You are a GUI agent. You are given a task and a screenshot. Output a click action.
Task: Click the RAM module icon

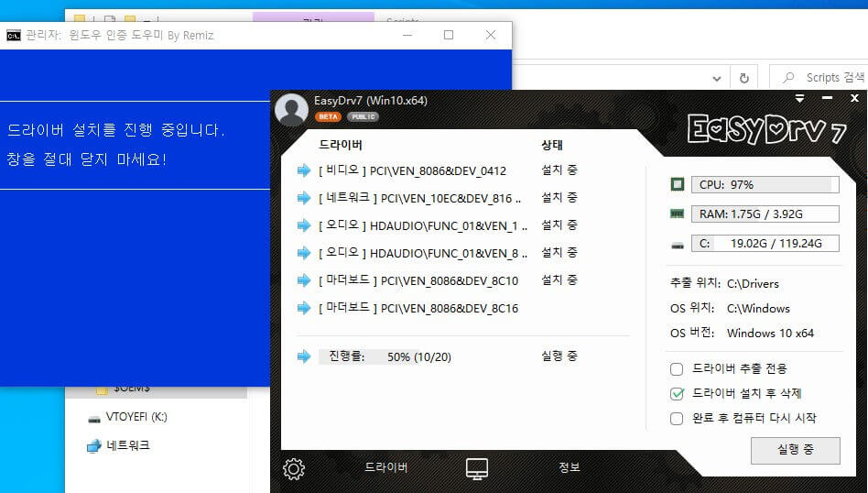pyautogui.click(x=677, y=214)
